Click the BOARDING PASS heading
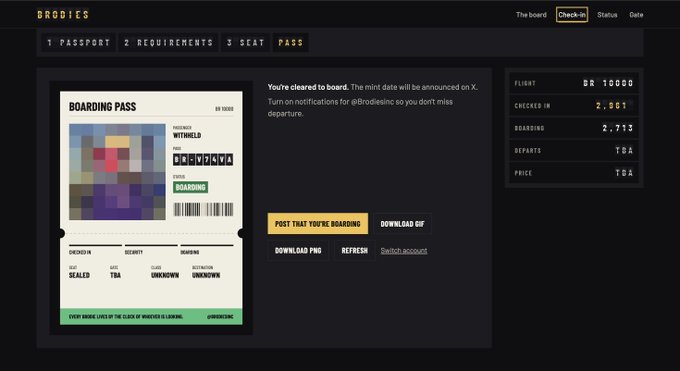 click(102, 107)
